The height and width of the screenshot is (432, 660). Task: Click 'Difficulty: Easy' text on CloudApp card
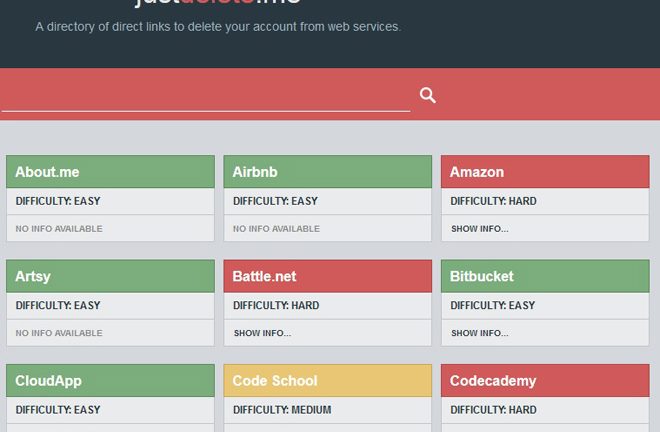coord(58,410)
